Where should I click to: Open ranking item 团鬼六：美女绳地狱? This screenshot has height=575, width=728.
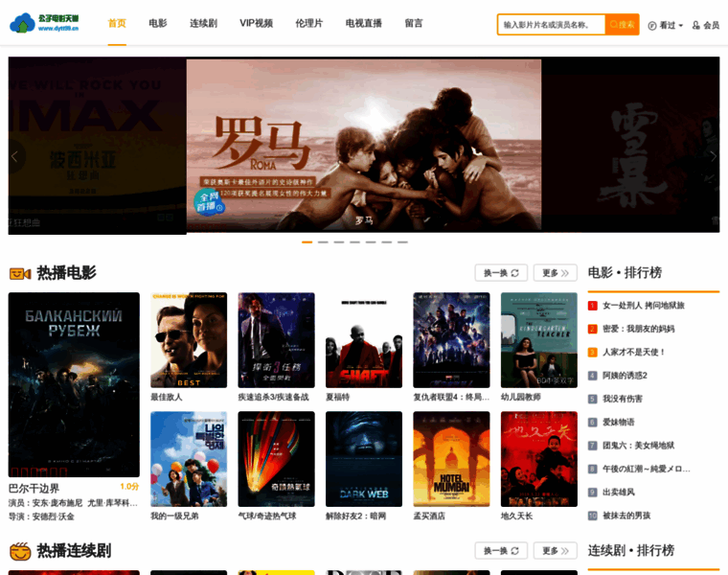pos(638,446)
